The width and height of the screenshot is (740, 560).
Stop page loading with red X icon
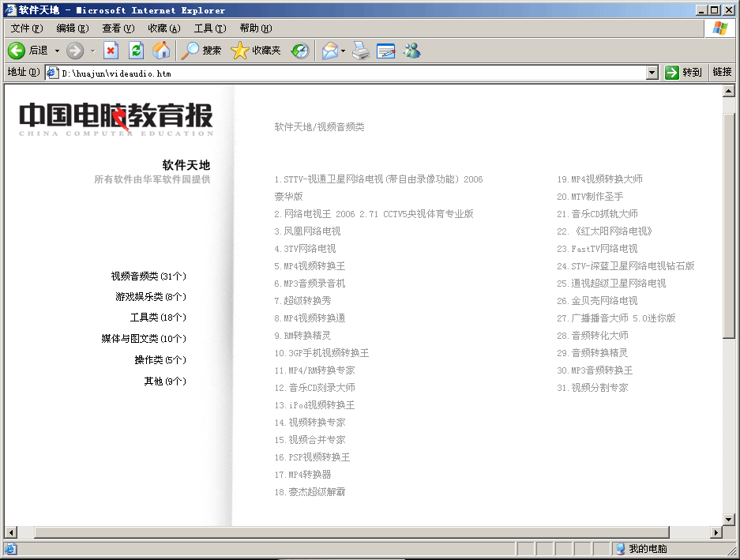pyautogui.click(x=111, y=51)
